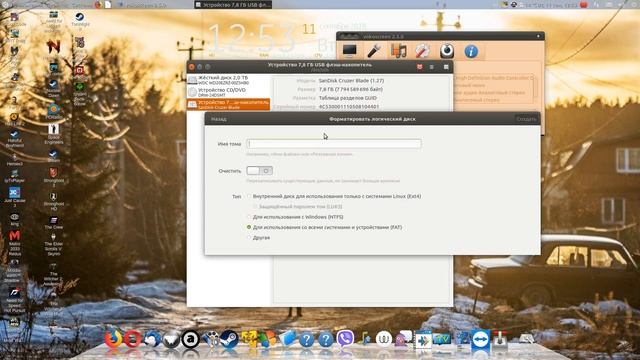Image resolution: width=640 pixels, height=360 pixels.
Task: Click the black circular 'a' dock icon
Action: point(190,339)
